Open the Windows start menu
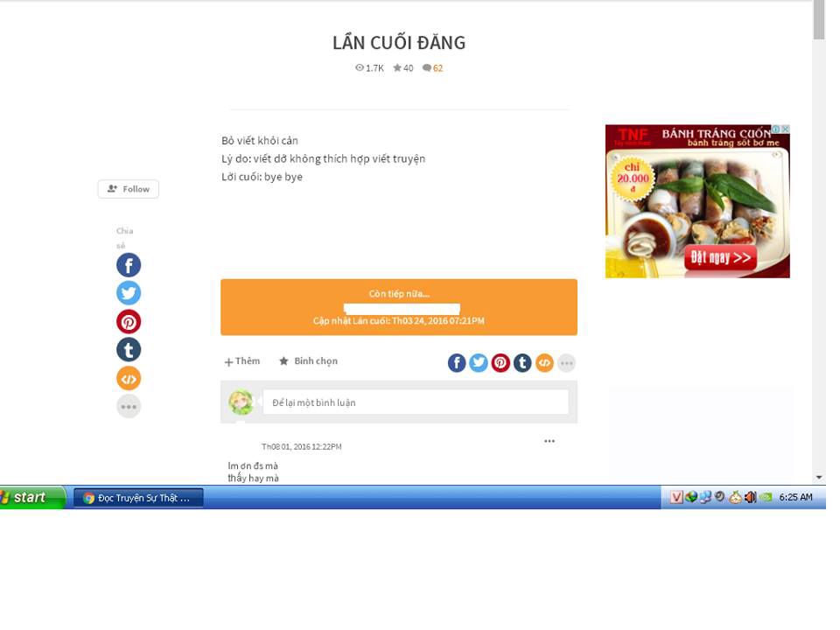The width and height of the screenshot is (840, 630). [31, 498]
